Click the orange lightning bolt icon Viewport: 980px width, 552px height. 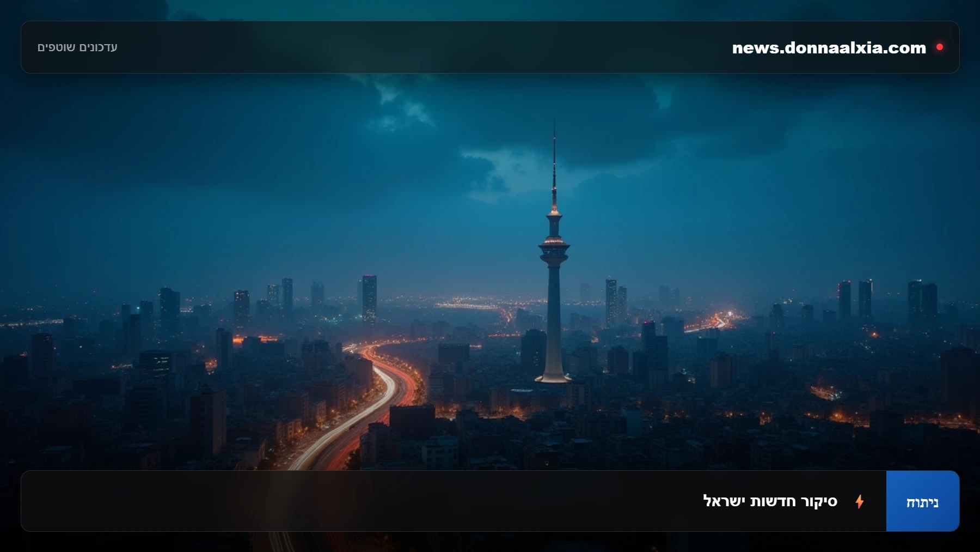click(860, 501)
